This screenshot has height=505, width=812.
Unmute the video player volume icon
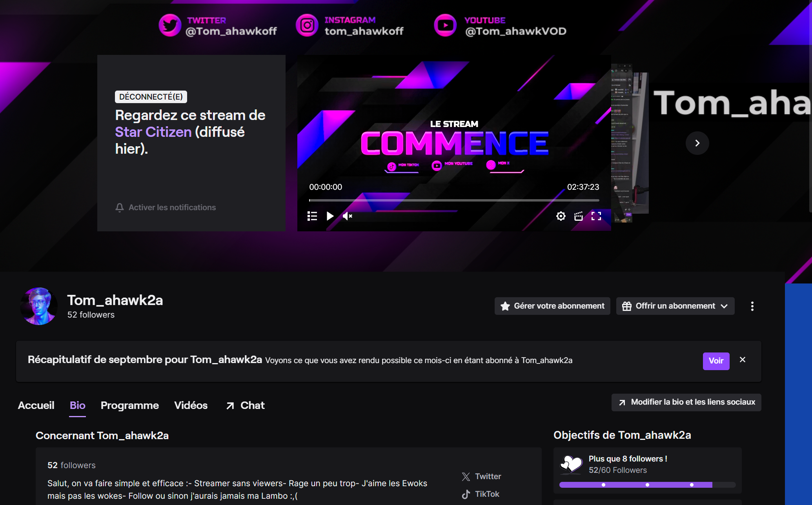(x=347, y=216)
